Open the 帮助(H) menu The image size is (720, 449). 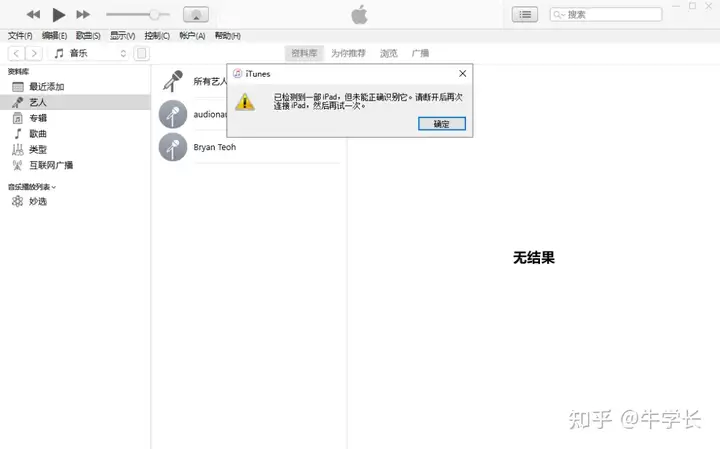click(227, 35)
